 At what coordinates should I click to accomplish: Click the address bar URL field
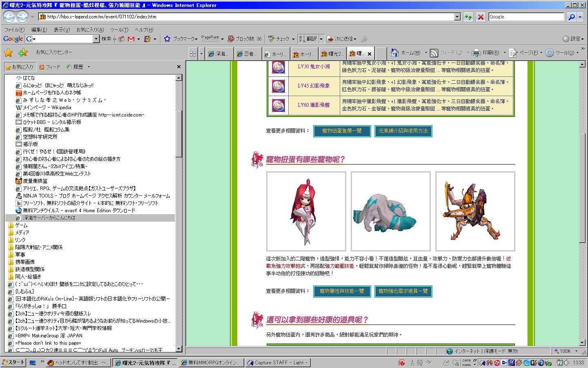coord(246,17)
